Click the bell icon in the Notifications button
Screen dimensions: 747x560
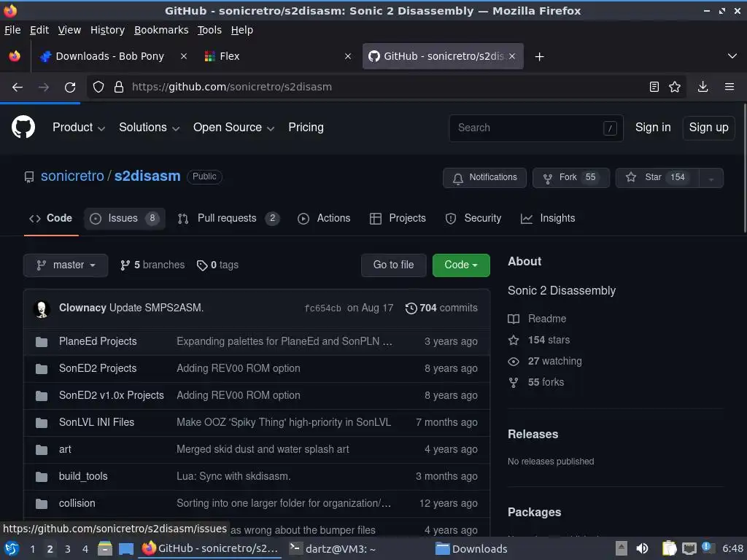(458, 178)
